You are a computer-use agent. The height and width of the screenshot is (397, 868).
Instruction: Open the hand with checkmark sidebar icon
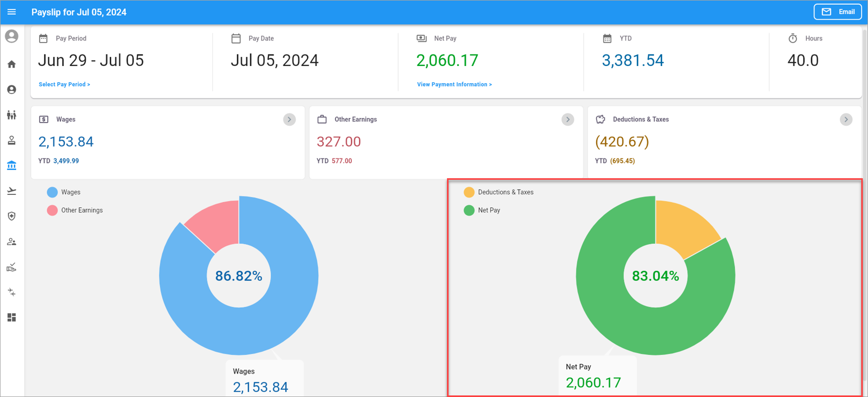(x=11, y=267)
